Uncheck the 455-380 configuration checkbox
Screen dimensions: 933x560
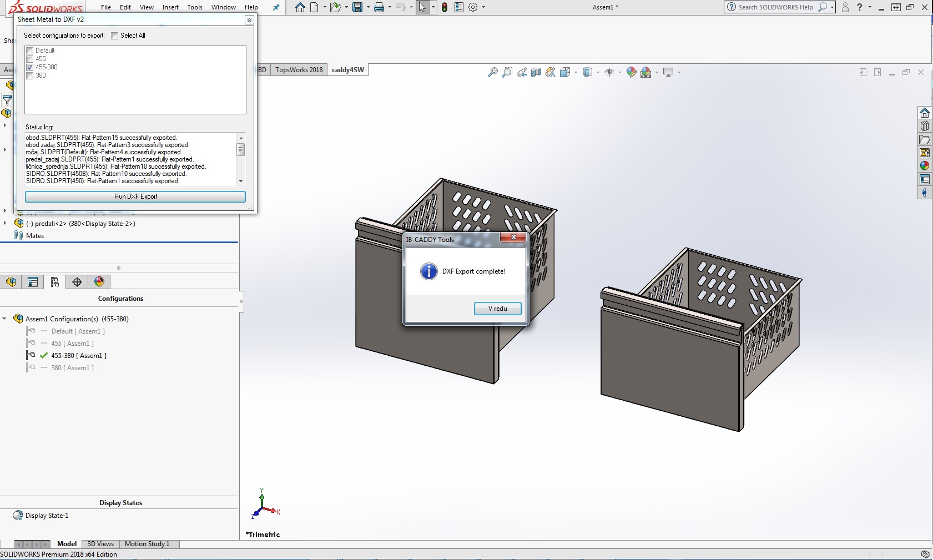(30, 67)
